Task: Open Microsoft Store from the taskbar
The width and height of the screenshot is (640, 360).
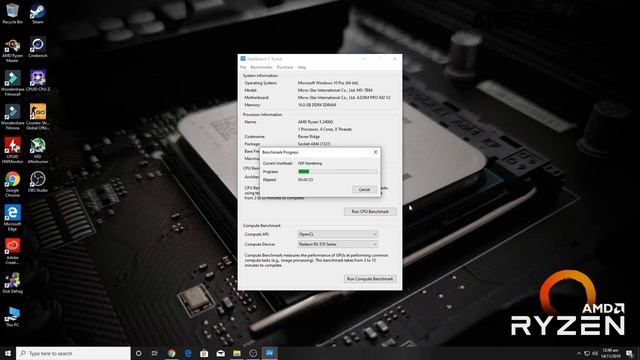Action: coord(204,353)
